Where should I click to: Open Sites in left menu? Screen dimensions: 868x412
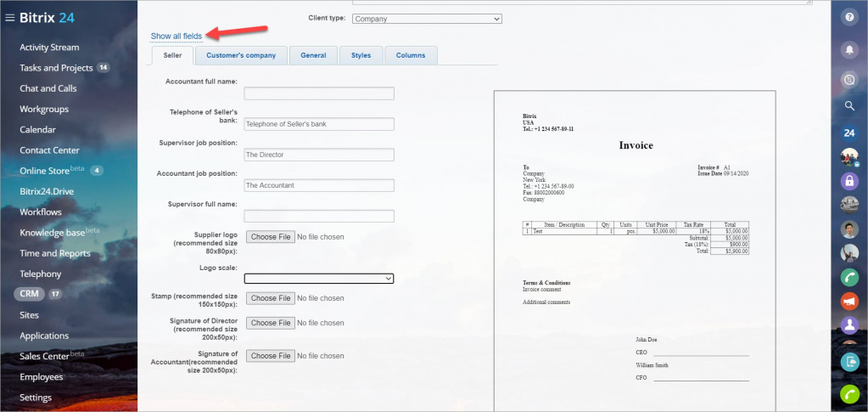click(x=30, y=315)
